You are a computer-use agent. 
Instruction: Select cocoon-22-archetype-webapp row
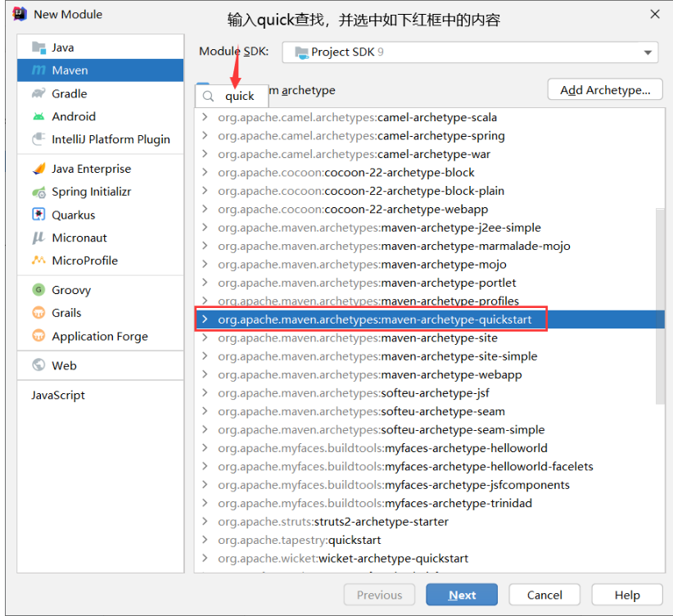coord(429,209)
